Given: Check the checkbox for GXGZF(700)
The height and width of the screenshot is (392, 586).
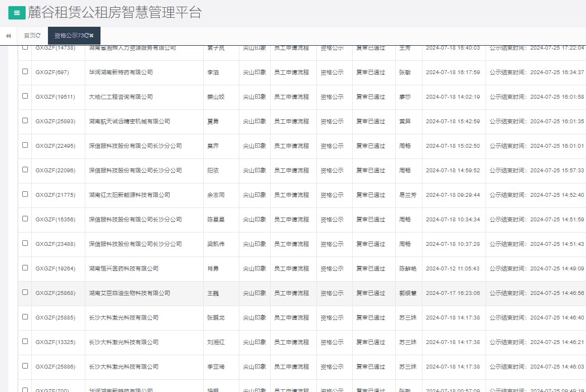Looking at the screenshot, I should pyautogui.click(x=24, y=388).
